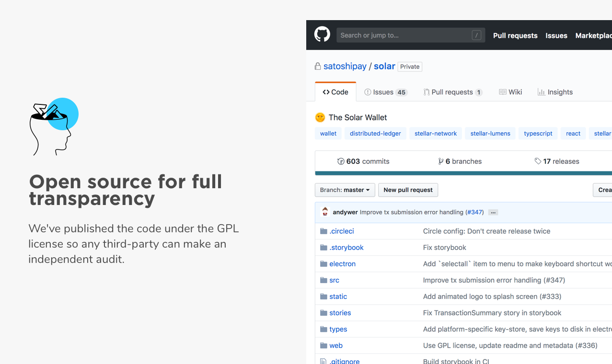
Task: Click the Insights bar-chart icon
Action: tap(541, 92)
